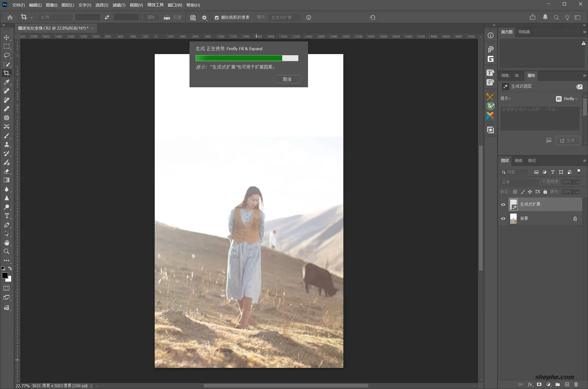Select the Hand tool
The height and width of the screenshot is (389, 588).
7,243
